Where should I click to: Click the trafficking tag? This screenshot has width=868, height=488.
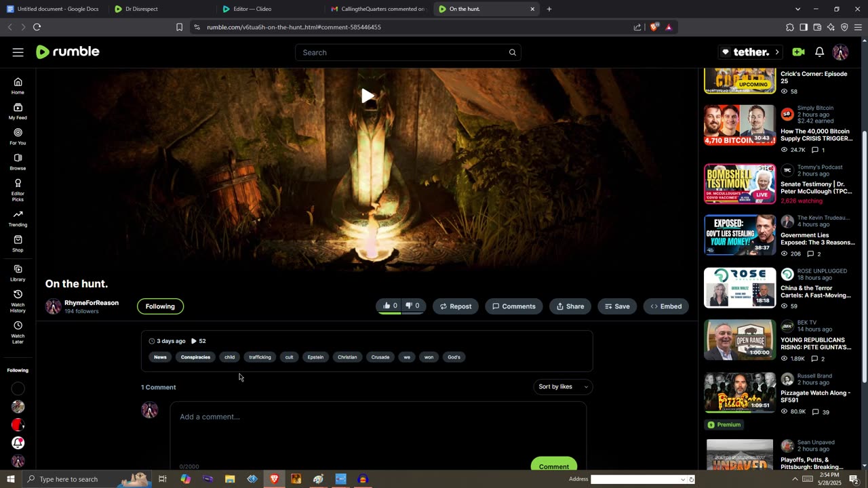(x=260, y=357)
